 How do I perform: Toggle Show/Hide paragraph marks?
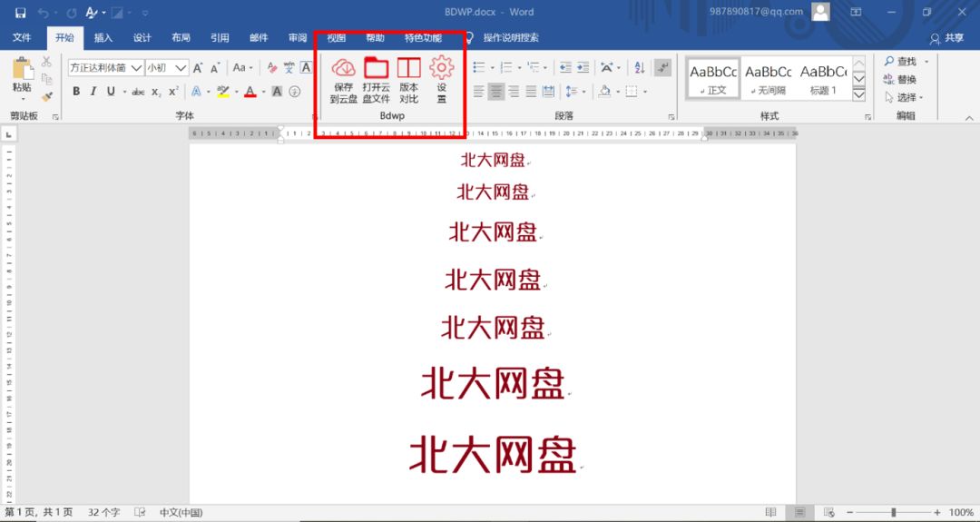click(662, 67)
